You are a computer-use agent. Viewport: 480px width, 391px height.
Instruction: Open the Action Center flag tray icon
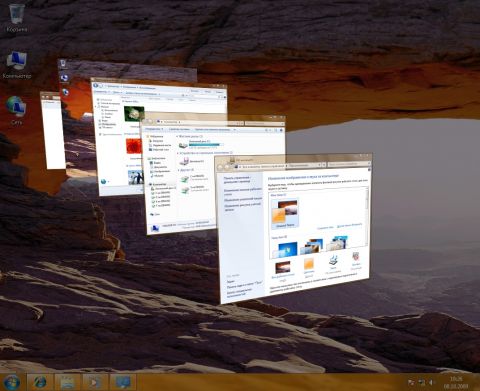click(411, 382)
